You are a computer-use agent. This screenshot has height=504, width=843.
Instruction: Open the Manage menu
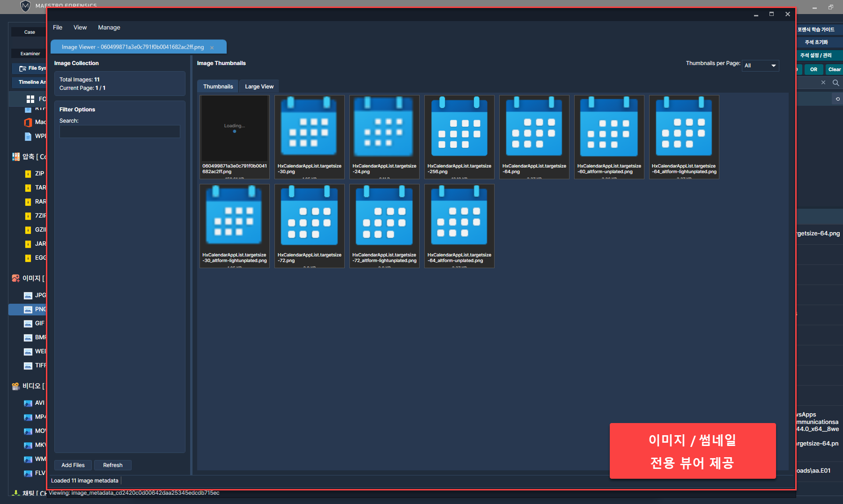[109, 28]
